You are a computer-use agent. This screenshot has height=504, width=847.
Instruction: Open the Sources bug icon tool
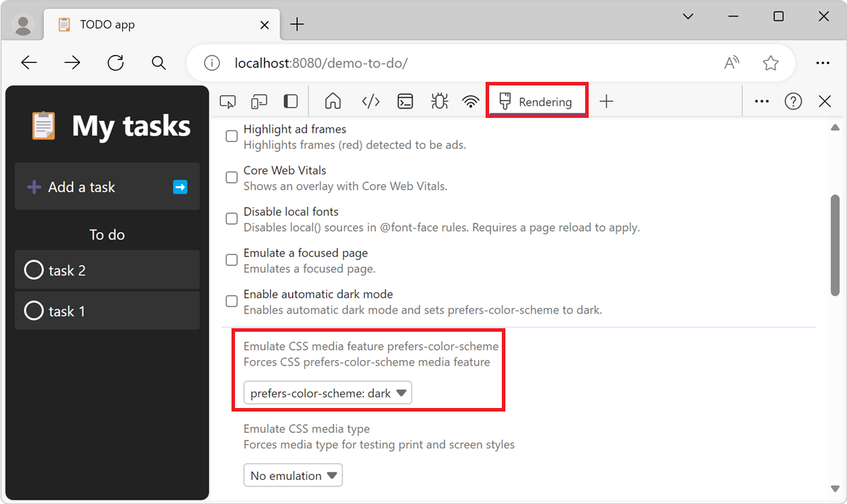click(439, 102)
